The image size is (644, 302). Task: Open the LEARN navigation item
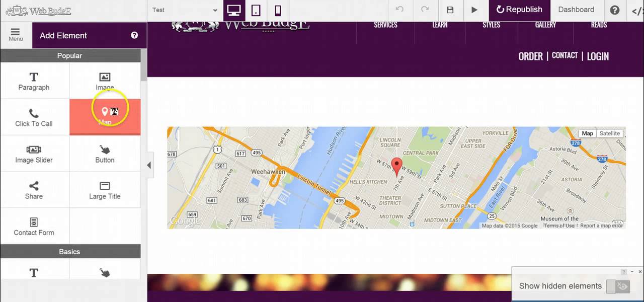click(440, 25)
